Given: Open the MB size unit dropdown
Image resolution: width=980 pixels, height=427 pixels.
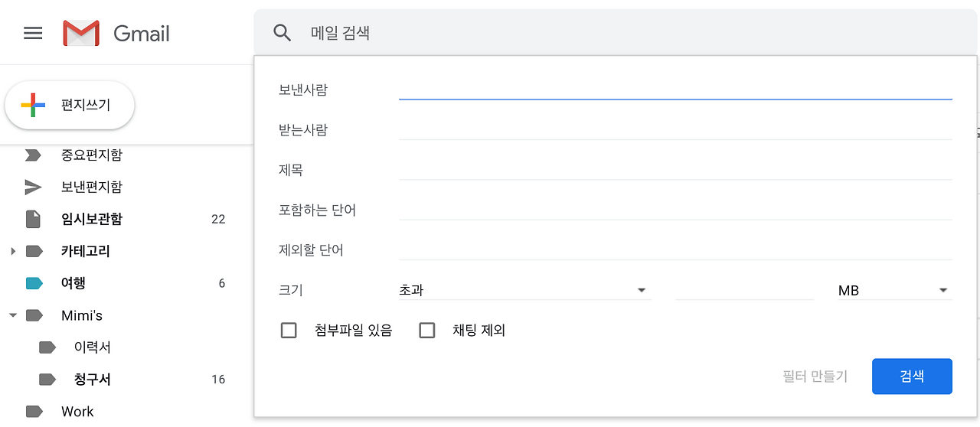Looking at the screenshot, I should pos(893,291).
